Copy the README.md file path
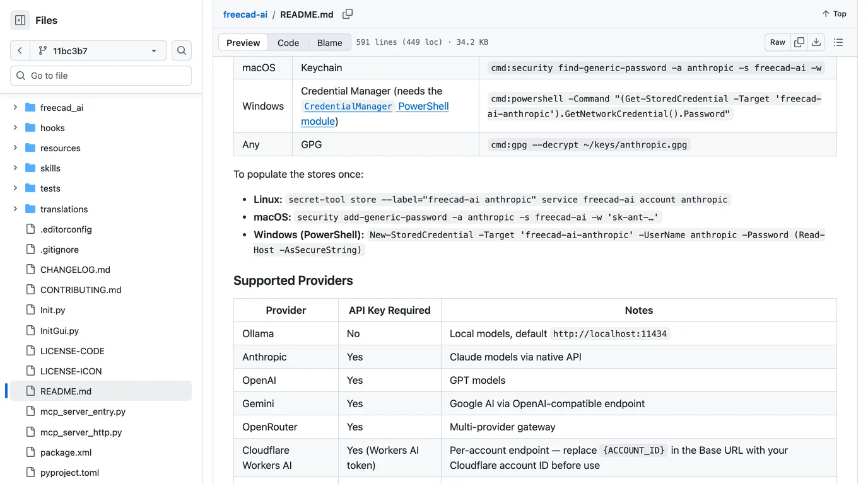The image size is (868, 484). (348, 14)
